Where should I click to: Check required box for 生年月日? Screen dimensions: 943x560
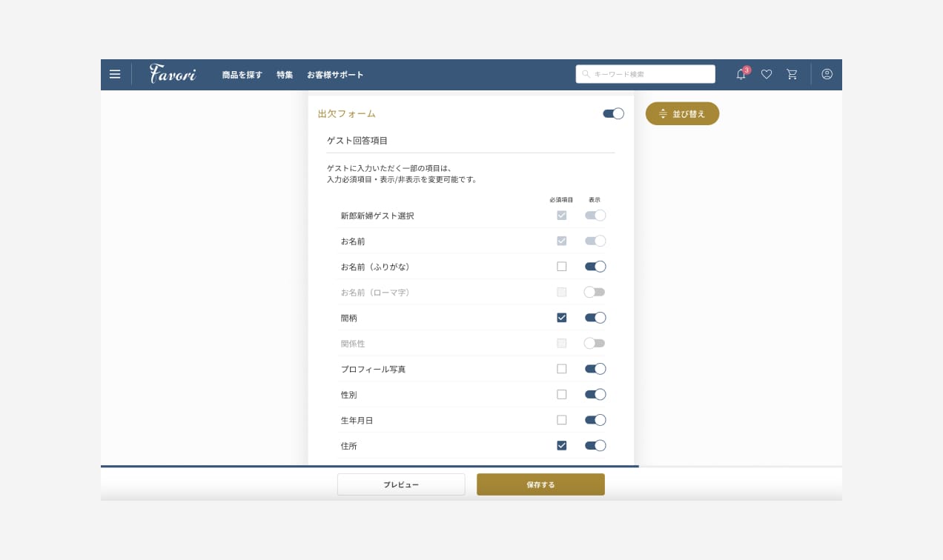coord(561,420)
